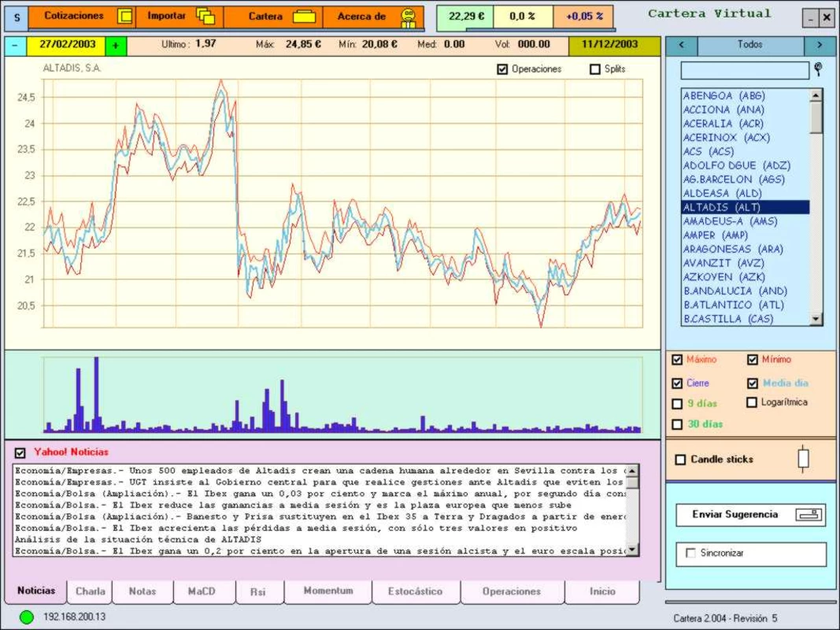Go to next category with right arrow

coord(819,45)
